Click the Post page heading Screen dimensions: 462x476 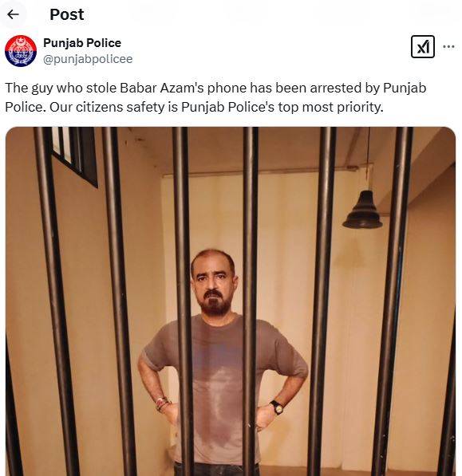[67, 14]
